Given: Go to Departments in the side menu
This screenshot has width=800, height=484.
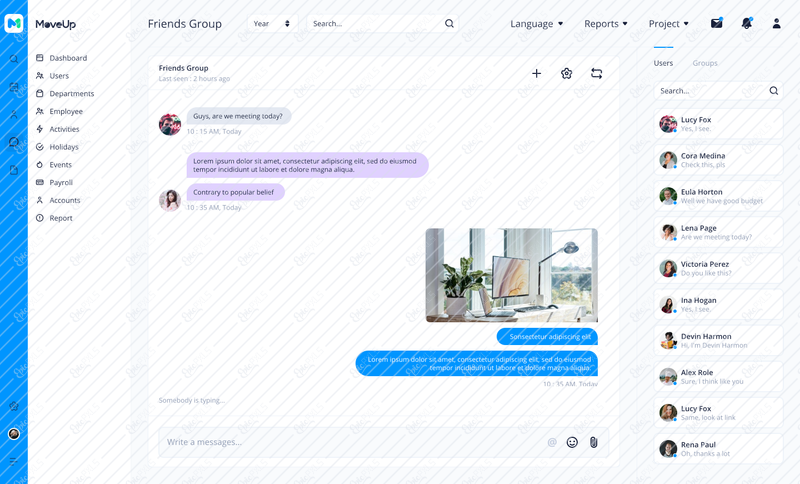Looking at the screenshot, I should [65, 94].
